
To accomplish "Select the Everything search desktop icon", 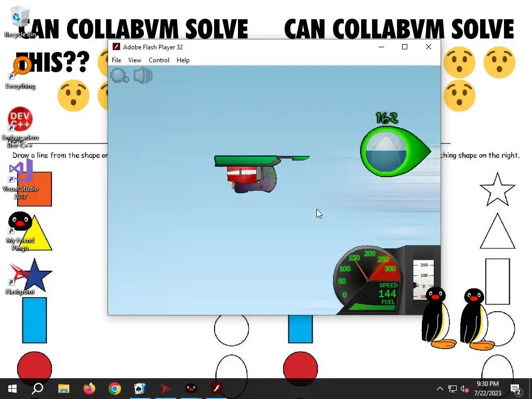I will pos(20,73).
